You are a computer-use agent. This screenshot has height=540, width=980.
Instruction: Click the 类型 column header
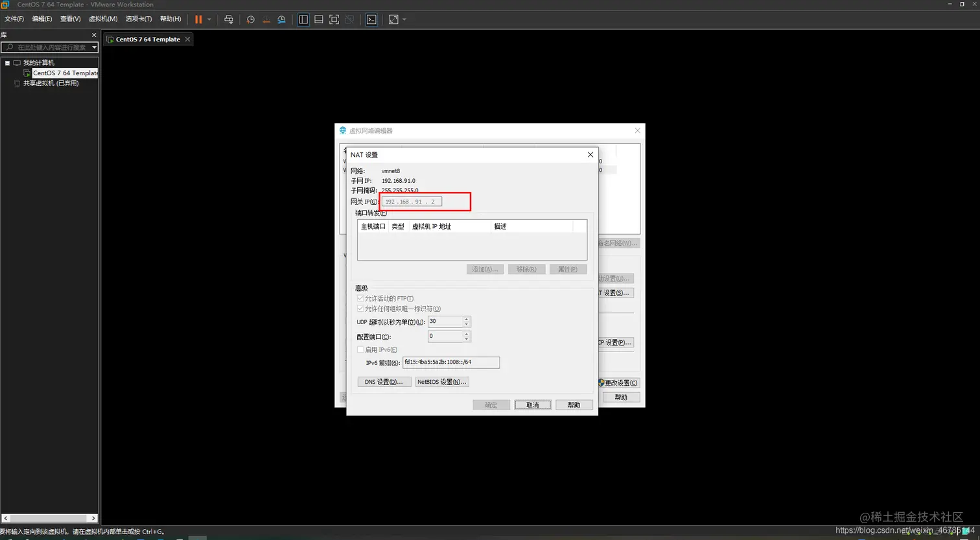(399, 226)
